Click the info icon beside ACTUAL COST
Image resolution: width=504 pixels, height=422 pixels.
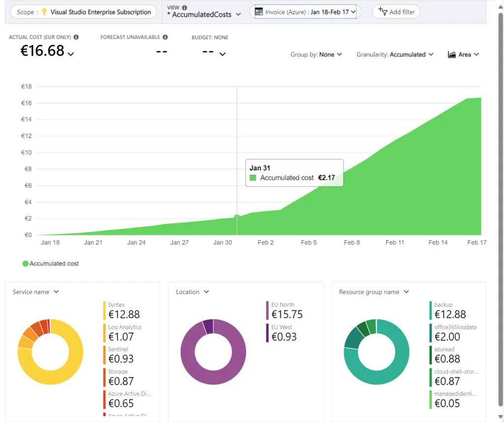pyautogui.click(x=76, y=37)
